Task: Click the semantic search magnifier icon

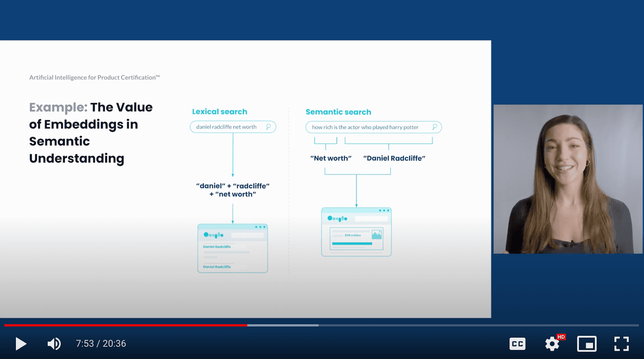Action: click(x=435, y=127)
